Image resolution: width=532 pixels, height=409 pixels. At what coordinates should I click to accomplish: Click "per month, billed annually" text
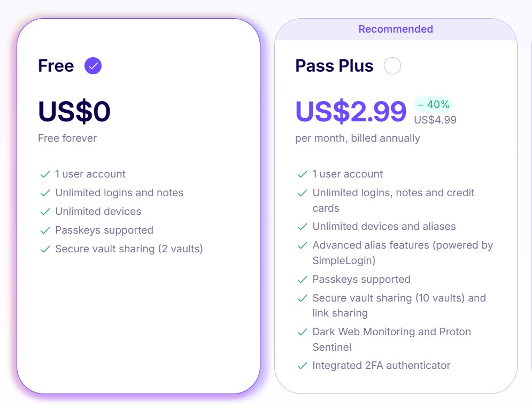[x=358, y=138]
